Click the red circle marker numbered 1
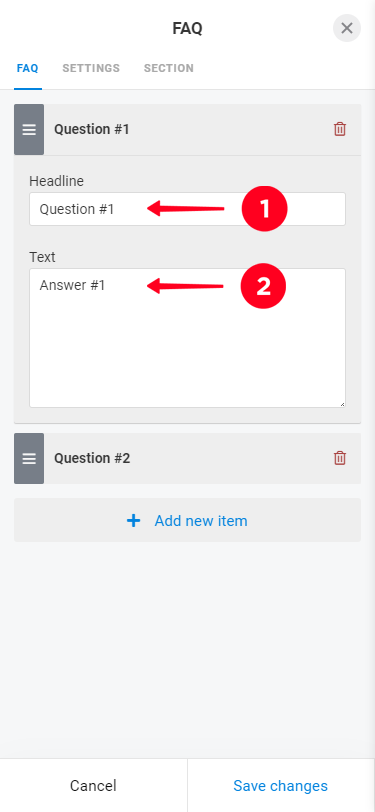Viewport: 375px width, 812px height. click(264, 209)
